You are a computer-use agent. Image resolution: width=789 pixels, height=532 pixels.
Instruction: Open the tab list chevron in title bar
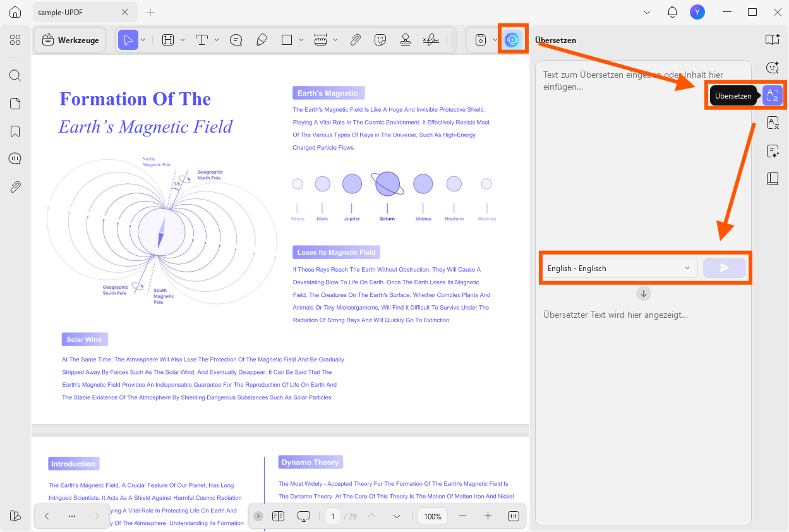647,12
